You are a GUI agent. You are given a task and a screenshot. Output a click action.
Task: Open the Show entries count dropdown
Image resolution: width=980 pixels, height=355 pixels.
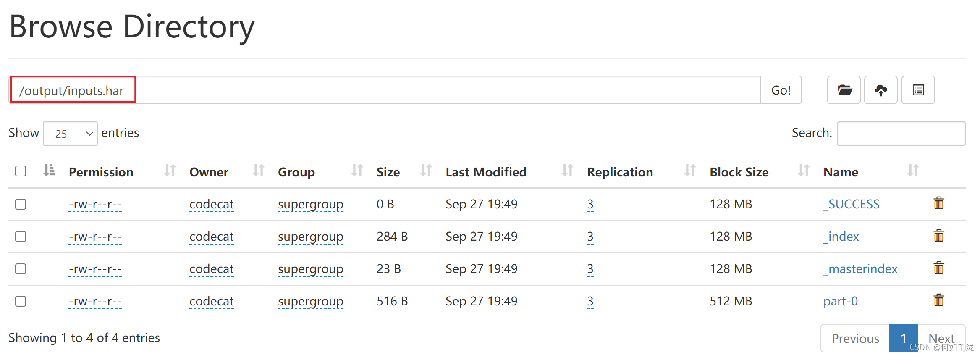70,134
